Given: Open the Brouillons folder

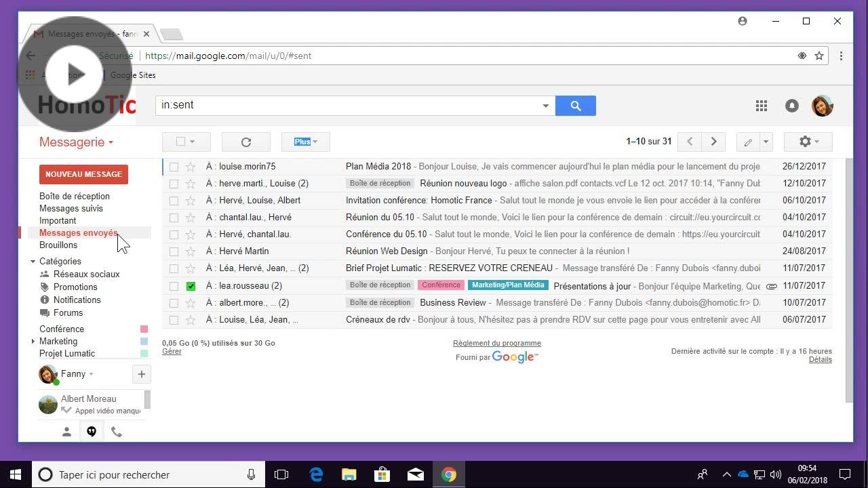Looking at the screenshot, I should [58, 245].
